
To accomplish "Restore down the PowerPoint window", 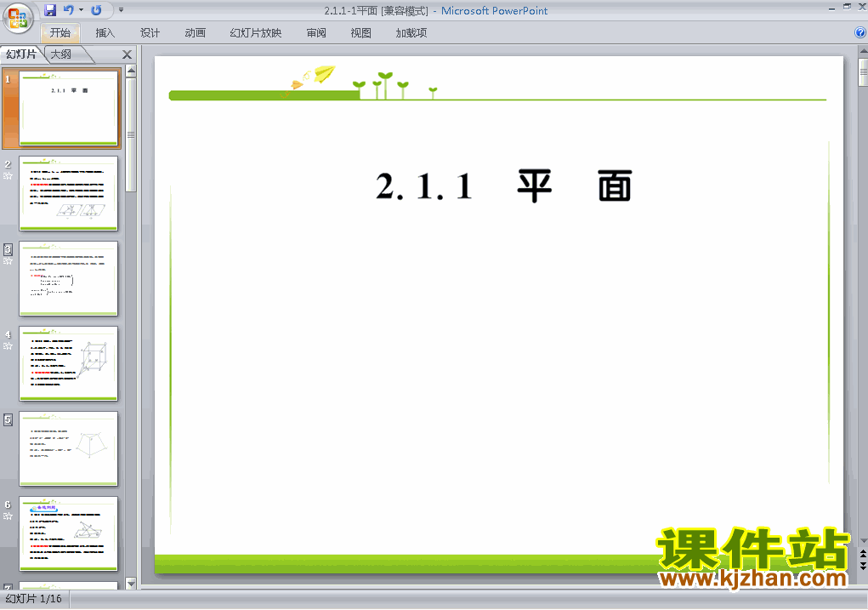I will click(x=847, y=7).
